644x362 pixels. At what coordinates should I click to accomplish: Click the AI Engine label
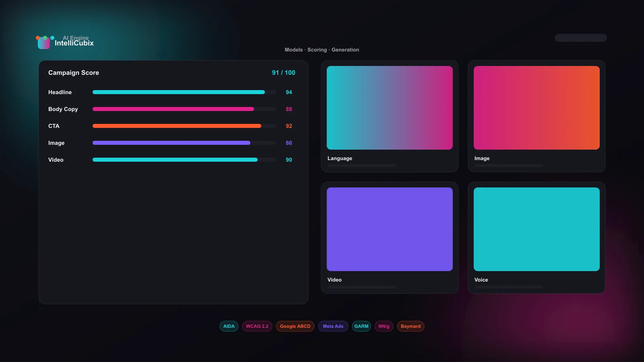(x=76, y=38)
